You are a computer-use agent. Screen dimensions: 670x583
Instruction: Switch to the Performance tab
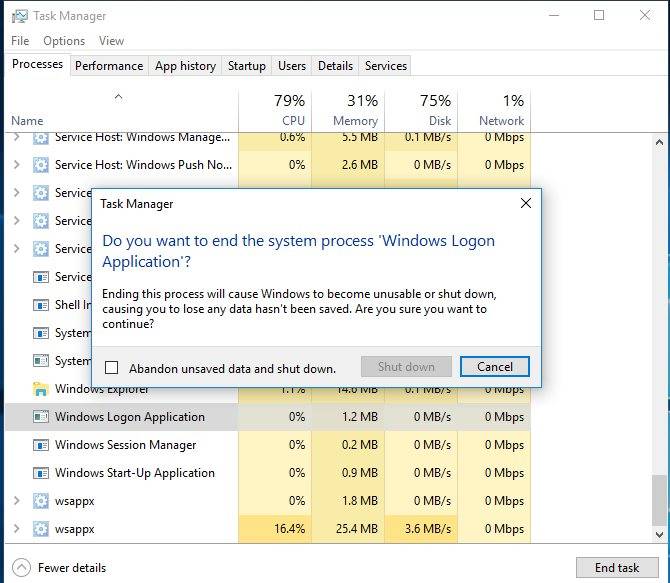(109, 66)
